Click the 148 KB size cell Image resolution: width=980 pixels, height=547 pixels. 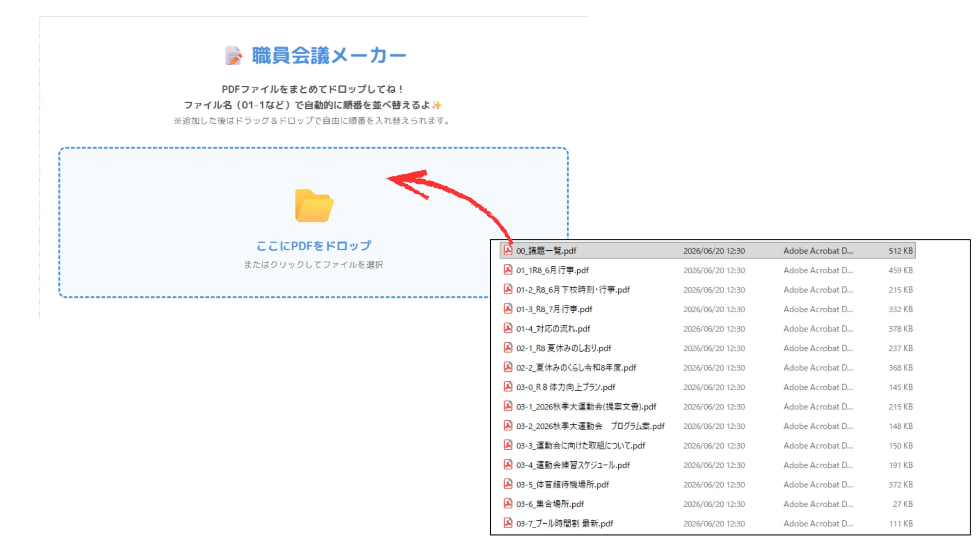(x=900, y=426)
